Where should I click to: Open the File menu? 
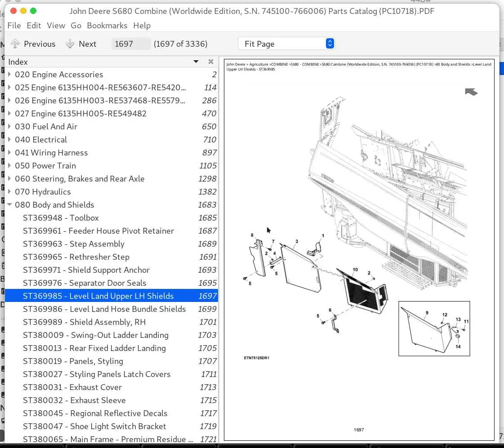click(x=14, y=25)
